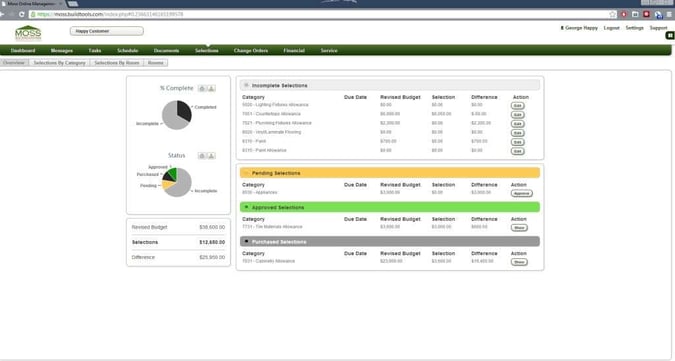This screenshot has width=675, height=361.
Task: Download the Status chart
Action: click(211, 156)
